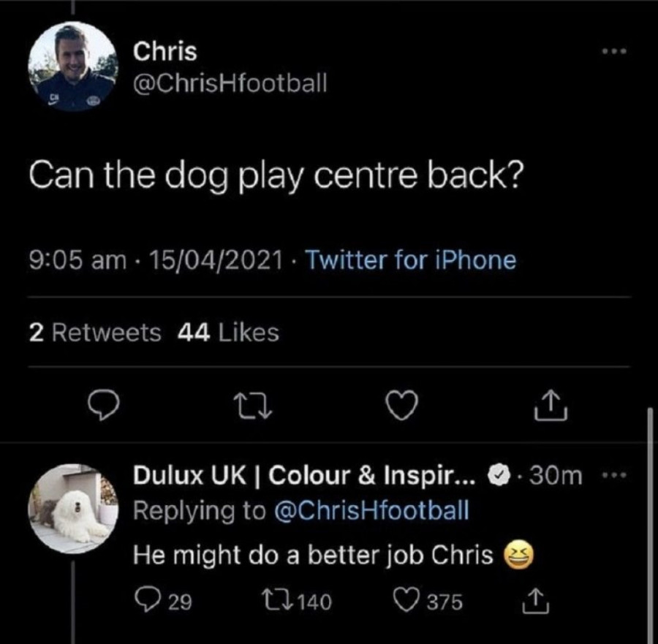Click the Twitter for iPhone source link
This screenshot has height=644, width=658.
coord(410,260)
